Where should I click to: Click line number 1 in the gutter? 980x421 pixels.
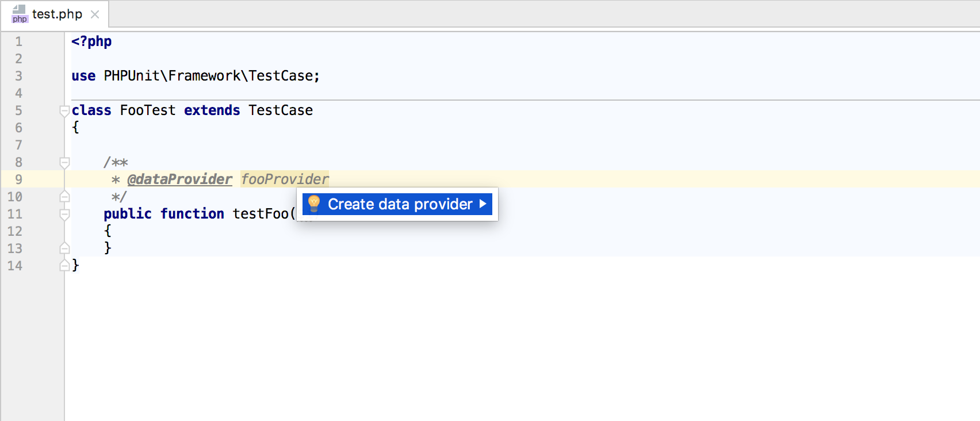[x=18, y=41]
